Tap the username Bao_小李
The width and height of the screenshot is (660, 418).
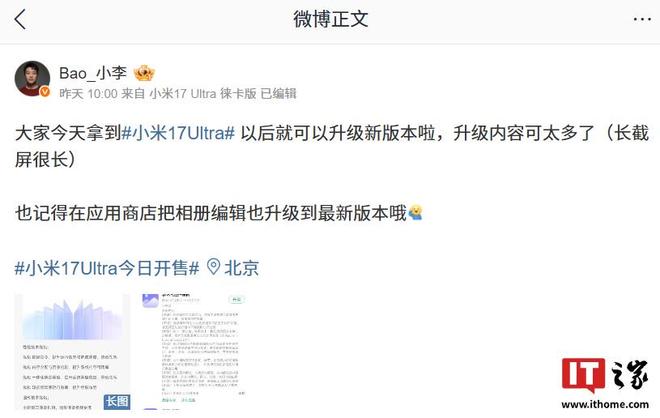point(93,73)
